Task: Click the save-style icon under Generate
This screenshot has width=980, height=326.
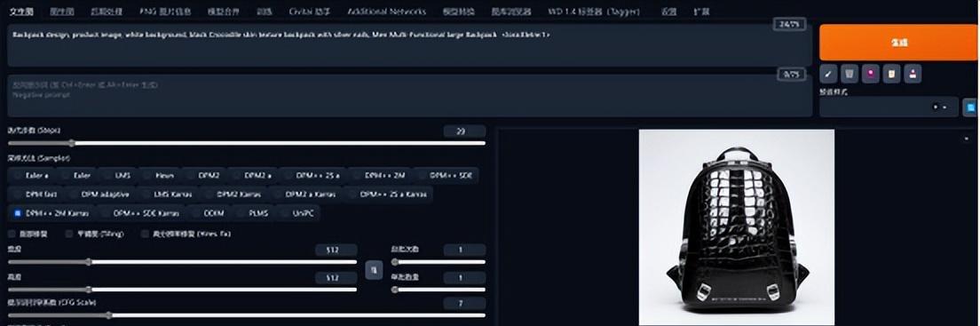Action: pos(913,74)
